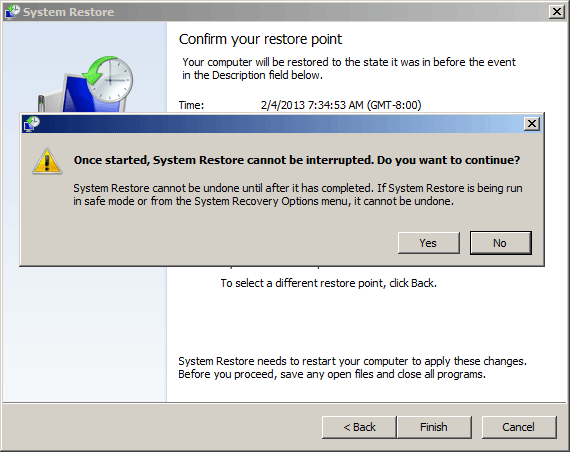This screenshot has height=452, width=570.
Task: Click the blue dialog title bar
Action: click(x=281, y=124)
